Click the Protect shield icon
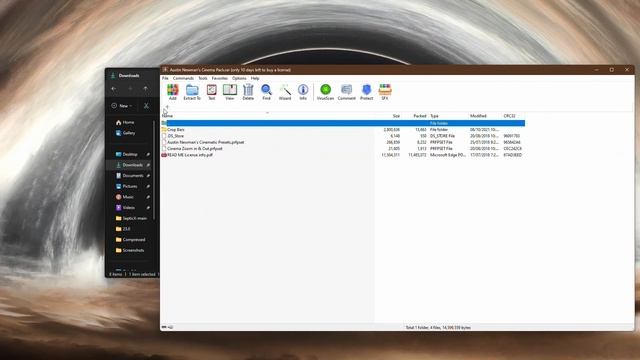The height and width of the screenshot is (360, 640). (x=367, y=92)
